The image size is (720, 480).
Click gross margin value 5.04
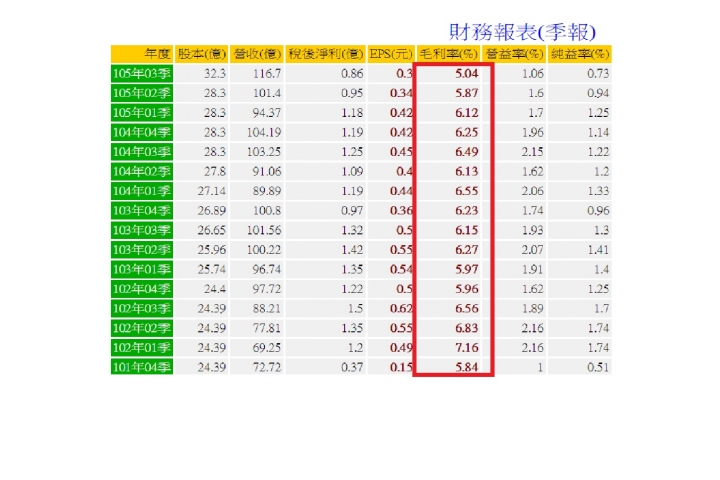tap(467, 73)
